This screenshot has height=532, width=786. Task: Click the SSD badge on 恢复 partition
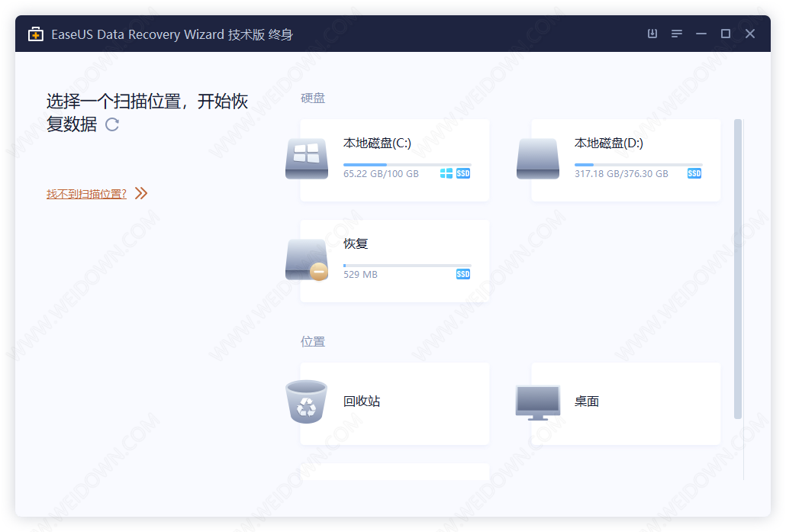[463, 274]
